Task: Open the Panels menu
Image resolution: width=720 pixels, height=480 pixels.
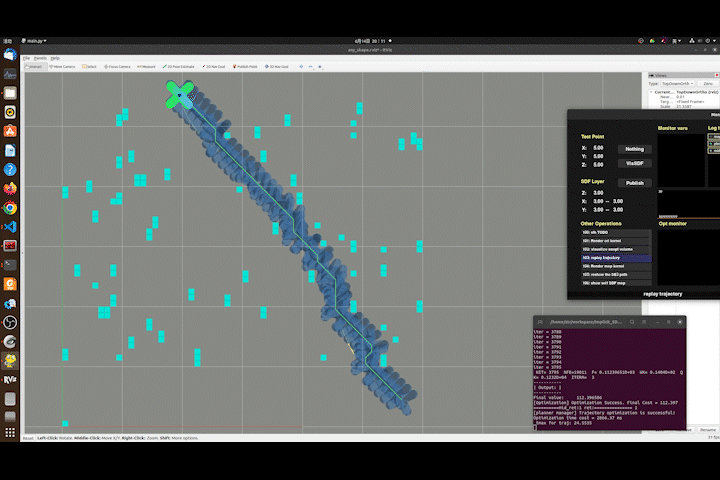Action: pyautogui.click(x=40, y=58)
